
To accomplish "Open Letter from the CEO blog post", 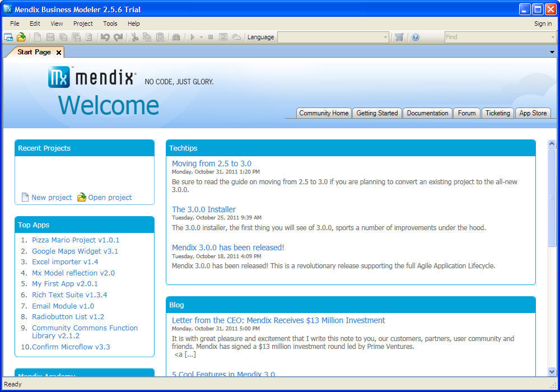I will 278,320.
